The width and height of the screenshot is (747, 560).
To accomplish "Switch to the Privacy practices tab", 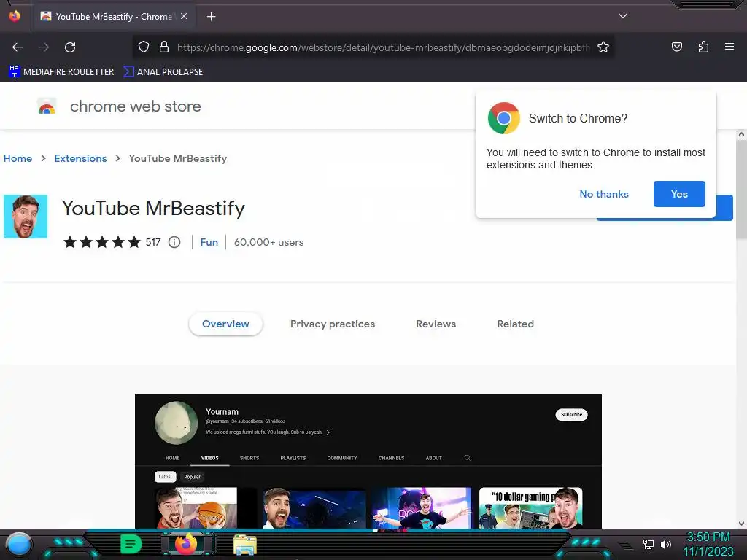I will pyautogui.click(x=333, y=324).
